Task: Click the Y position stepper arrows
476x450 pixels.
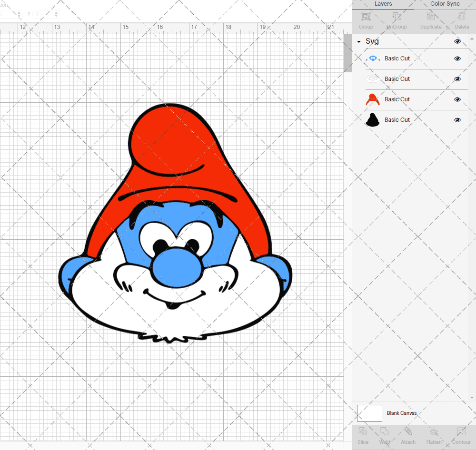Action: [x=56, y=14]
